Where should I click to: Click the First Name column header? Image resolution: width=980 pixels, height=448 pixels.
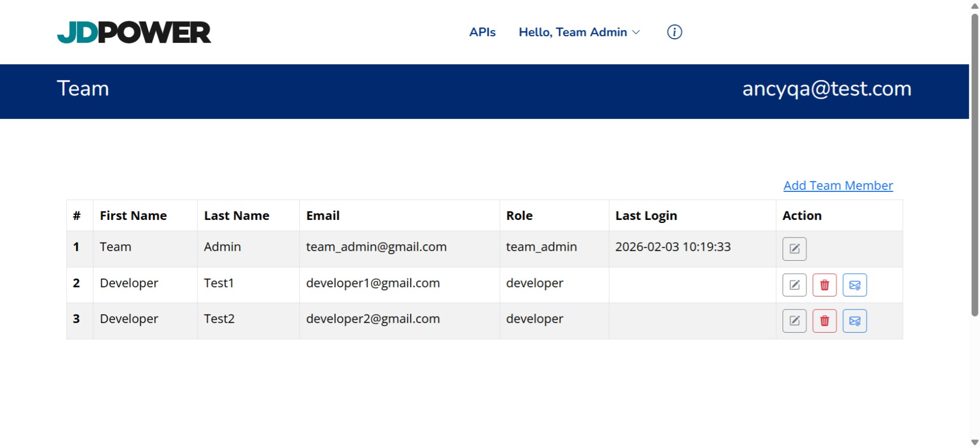click(x=133, y=216)
